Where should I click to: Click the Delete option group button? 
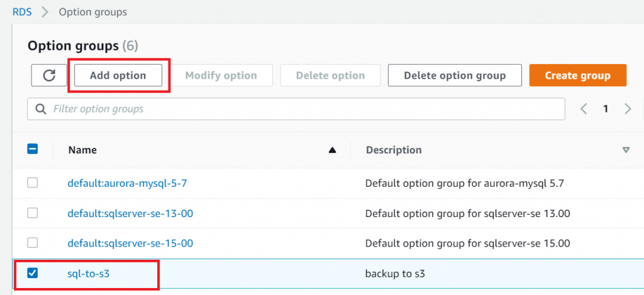[x=455, y=75]
